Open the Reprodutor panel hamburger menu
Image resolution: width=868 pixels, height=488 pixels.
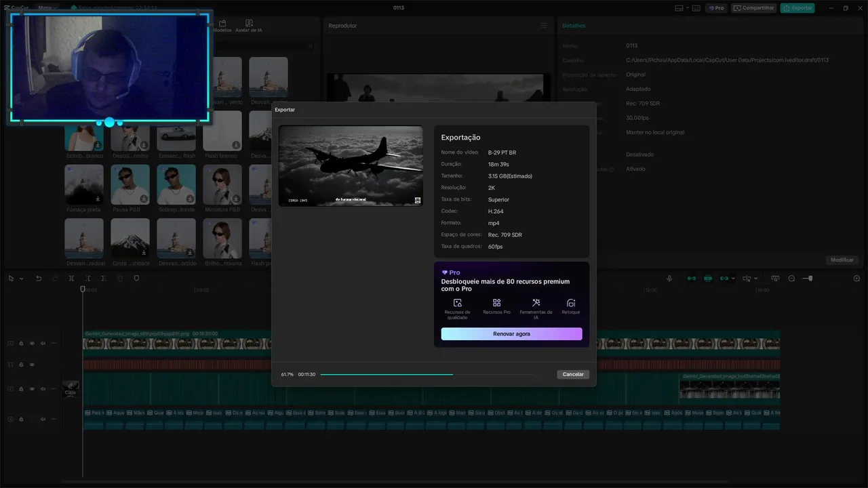tap(543, 26)
